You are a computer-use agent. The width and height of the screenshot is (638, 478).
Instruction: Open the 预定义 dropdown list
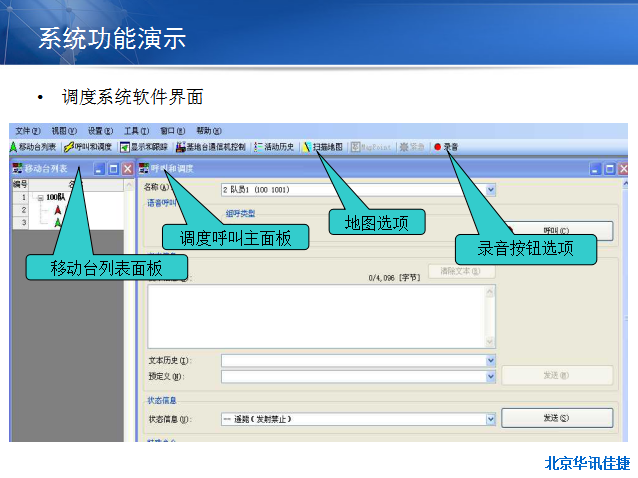pos(490,377)
